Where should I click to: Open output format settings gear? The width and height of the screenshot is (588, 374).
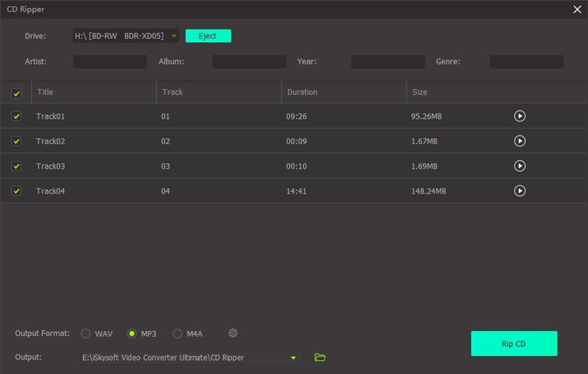coord(233,333)
